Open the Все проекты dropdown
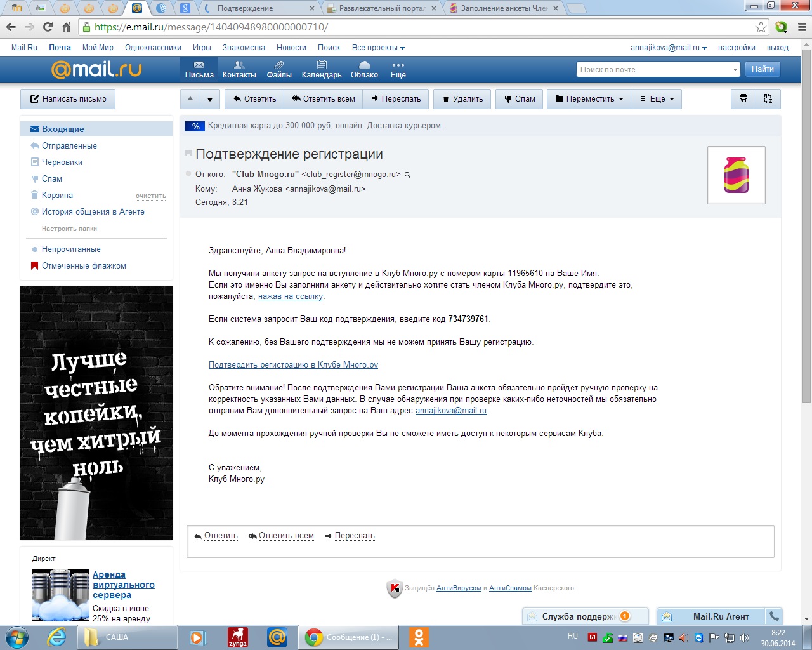Screen dimensions: 812x650 (378, 48)
